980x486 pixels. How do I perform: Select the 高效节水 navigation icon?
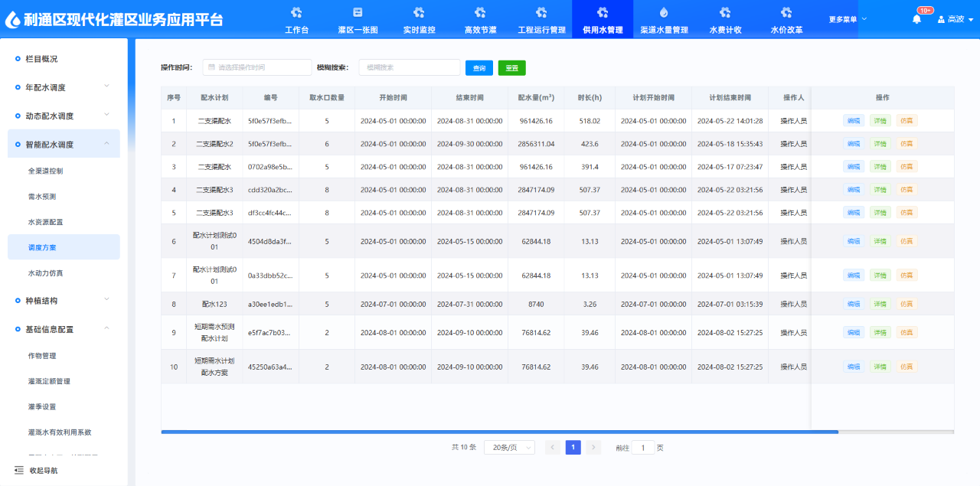click(480, 12)
